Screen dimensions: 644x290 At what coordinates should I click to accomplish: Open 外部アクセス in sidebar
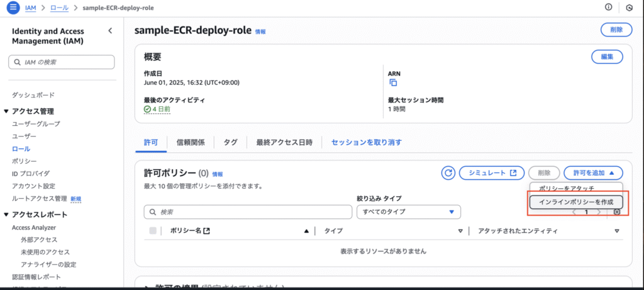point(39,240)
